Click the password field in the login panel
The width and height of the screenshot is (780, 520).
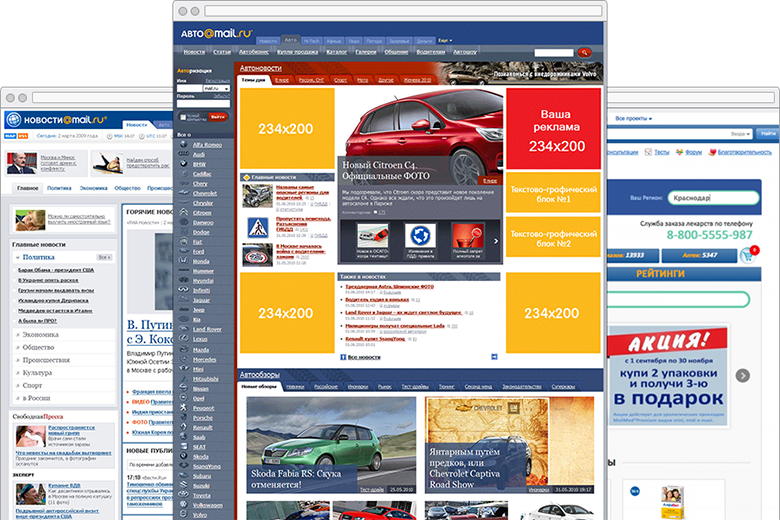click(x=203, y=104)
